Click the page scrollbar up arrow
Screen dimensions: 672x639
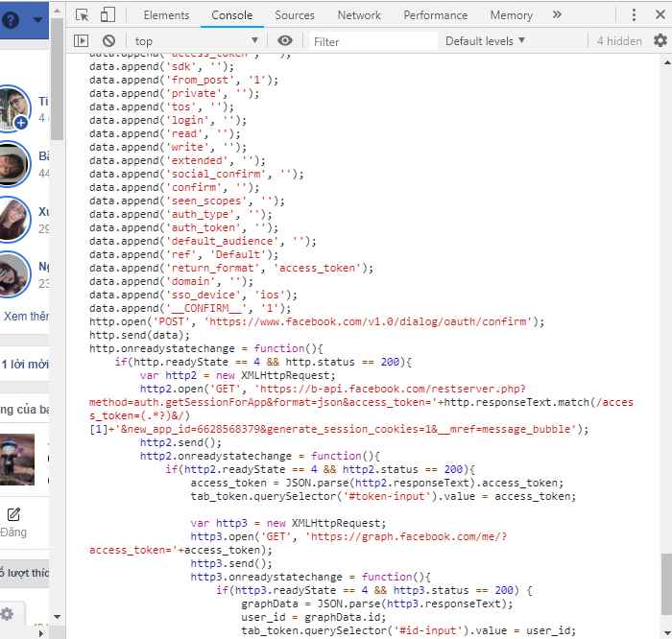pyautogui.click(x=58, y=12)
